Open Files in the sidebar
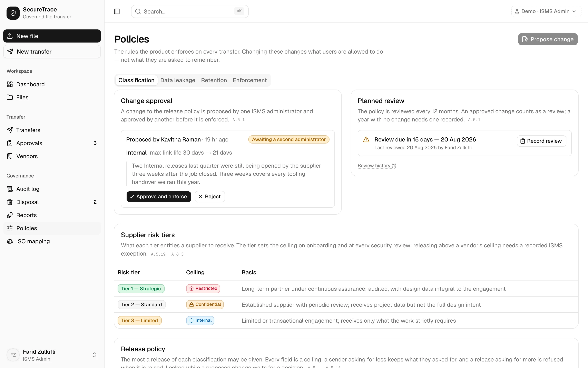 click(x=52, y=97)
